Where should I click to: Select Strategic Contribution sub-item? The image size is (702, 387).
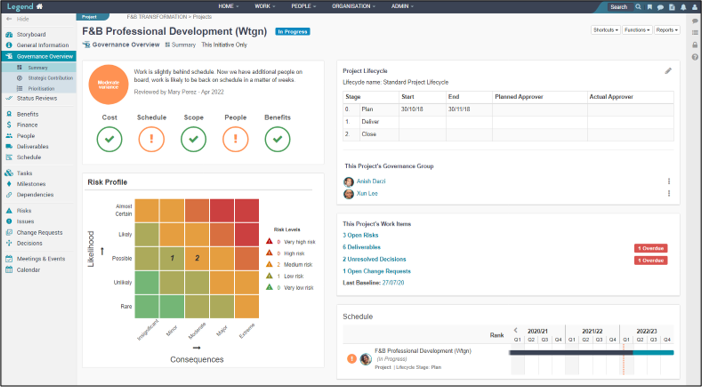click(50, 78)
